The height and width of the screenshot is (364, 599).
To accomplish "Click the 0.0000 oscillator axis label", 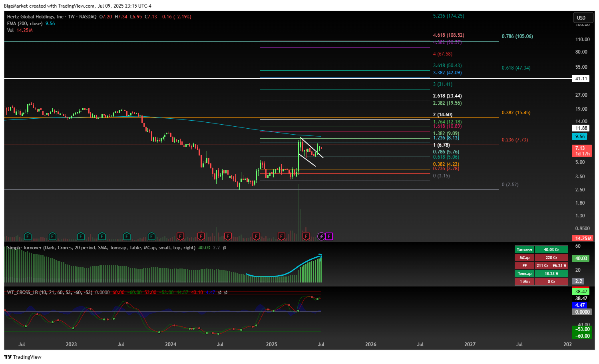I will tap(582, 312).
